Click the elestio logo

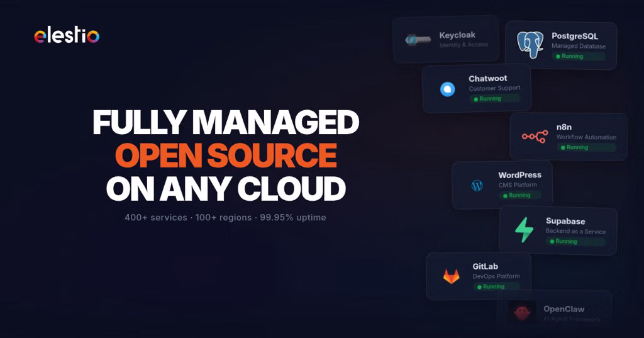point(67,36)
